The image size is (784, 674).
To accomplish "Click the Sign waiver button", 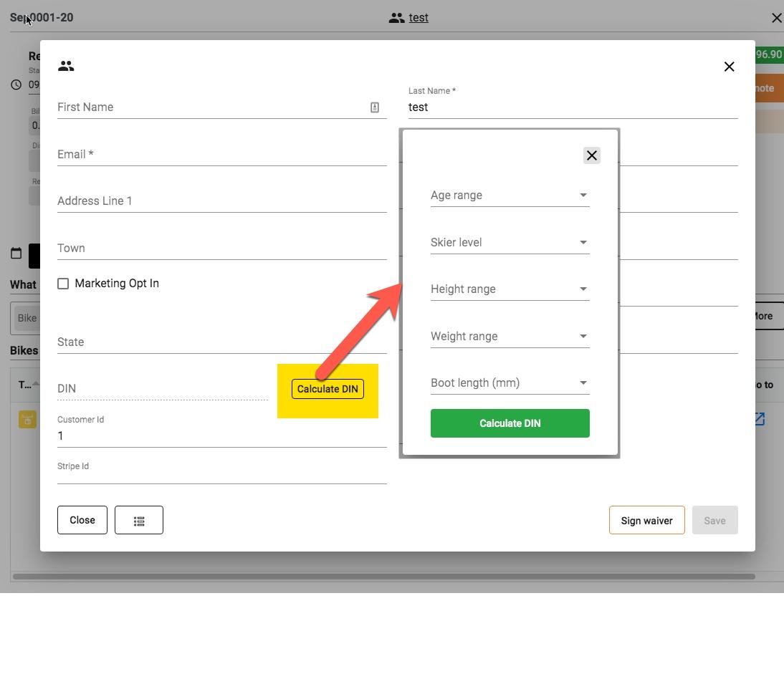I will (x=646, y=520).
